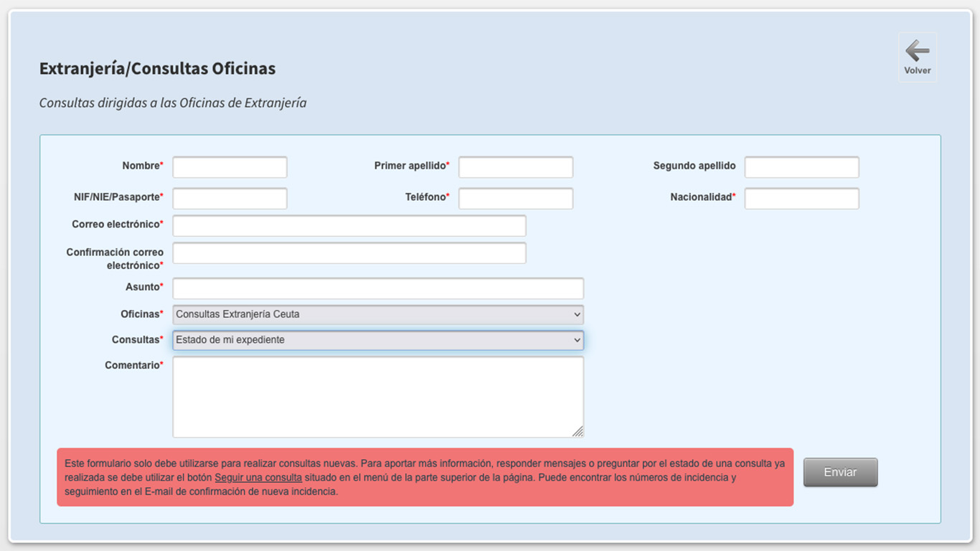Click the Oficinas dropdown chevron arrow
Viewport: 980px width, 551px height.
click(577, 314)
